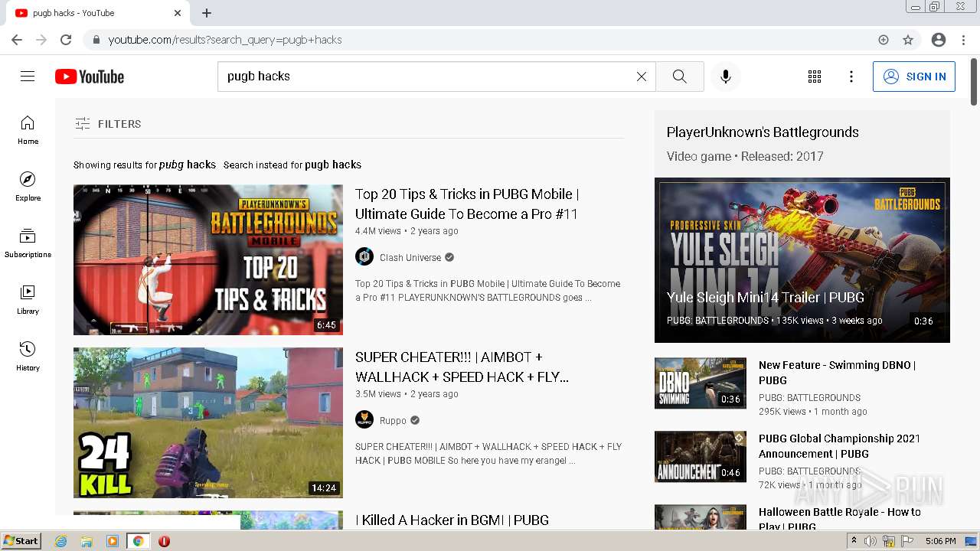Click the taskbar clock 5:06 PM
This screenshot has width=980, height=551.
(x=940, y=541)
